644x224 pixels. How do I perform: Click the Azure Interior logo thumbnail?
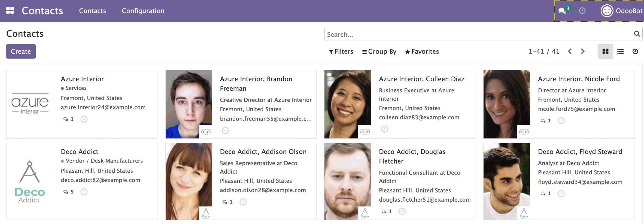(x=30, y=104)
